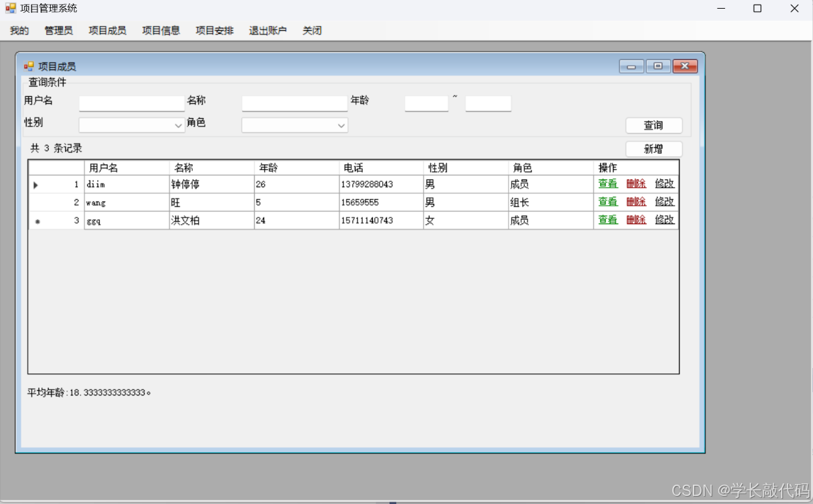Focus the maximum 年龄 input field
Viewport: 813px width, 504px height.
pyautogui.click(x=488, y=103)
